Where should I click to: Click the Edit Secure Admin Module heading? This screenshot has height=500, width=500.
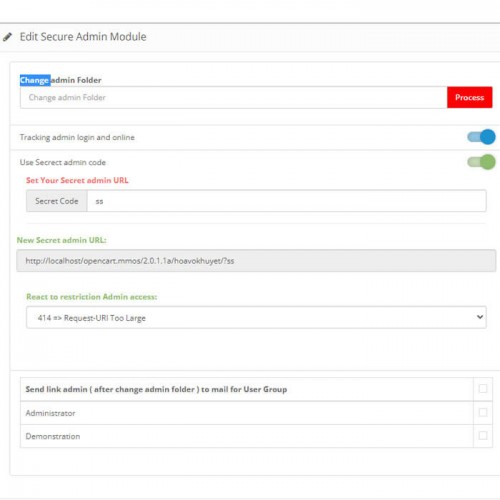pos(83,37)
